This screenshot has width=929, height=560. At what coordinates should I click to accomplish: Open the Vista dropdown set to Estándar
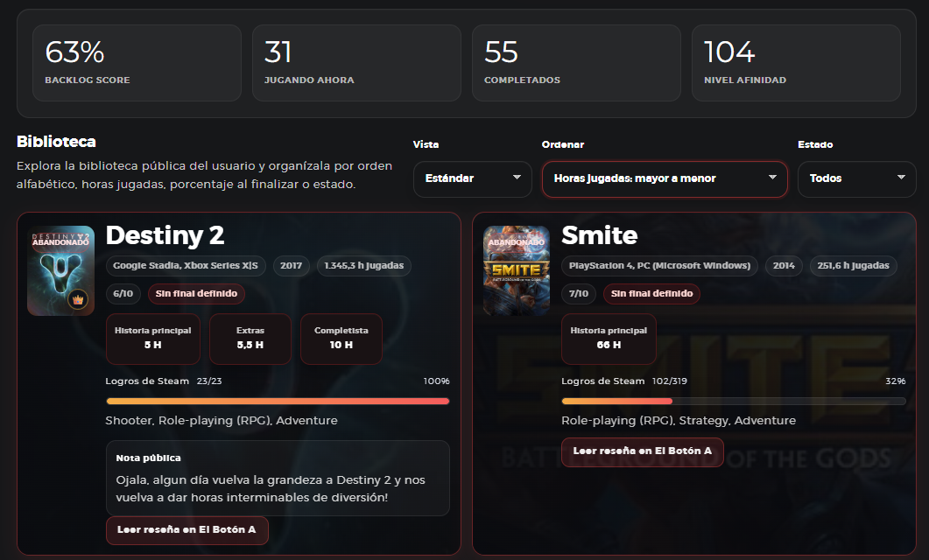(472, 178)
